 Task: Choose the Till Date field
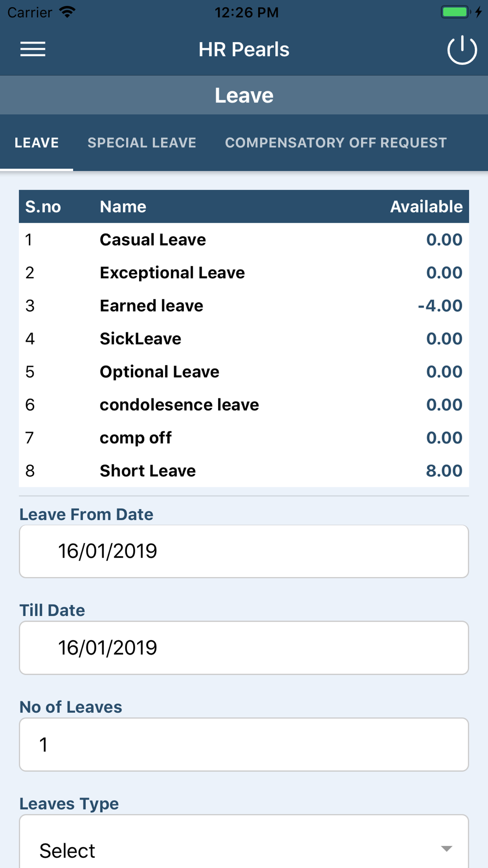tap(244, 648)
